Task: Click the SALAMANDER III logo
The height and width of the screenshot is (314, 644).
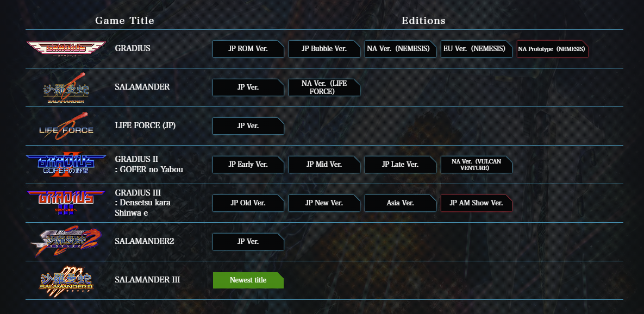Action: pyautogui.click(x=66, y=280)
